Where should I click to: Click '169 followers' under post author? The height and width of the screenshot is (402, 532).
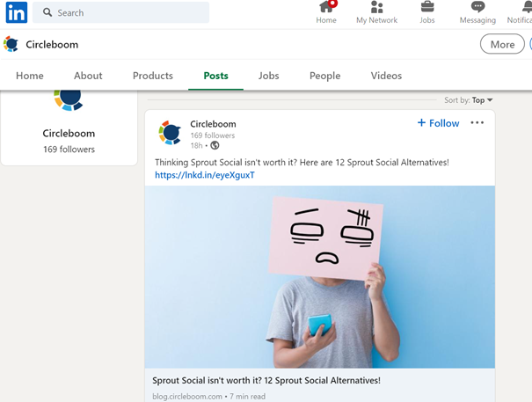[x=213, y=135]
